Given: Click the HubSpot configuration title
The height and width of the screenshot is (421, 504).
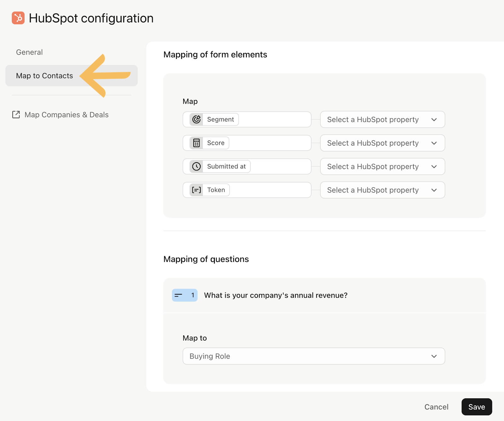Looking at the screenshot, I should [91, 18].
